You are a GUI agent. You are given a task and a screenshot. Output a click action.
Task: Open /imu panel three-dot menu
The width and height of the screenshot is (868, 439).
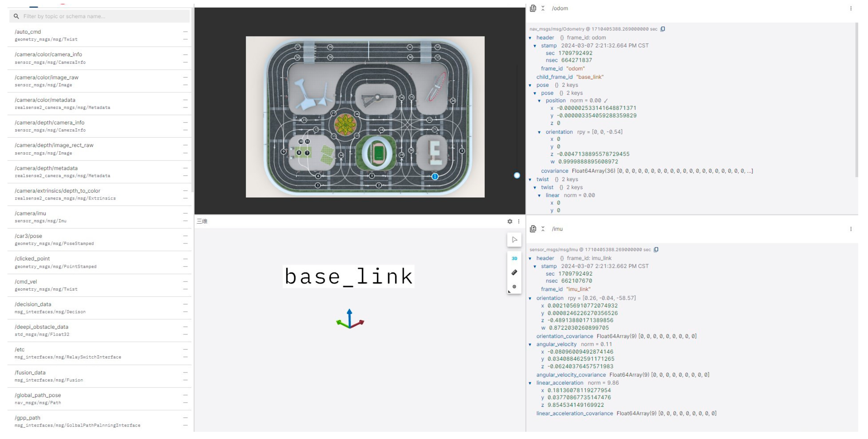pyautogui.click(x=850, y=229)
